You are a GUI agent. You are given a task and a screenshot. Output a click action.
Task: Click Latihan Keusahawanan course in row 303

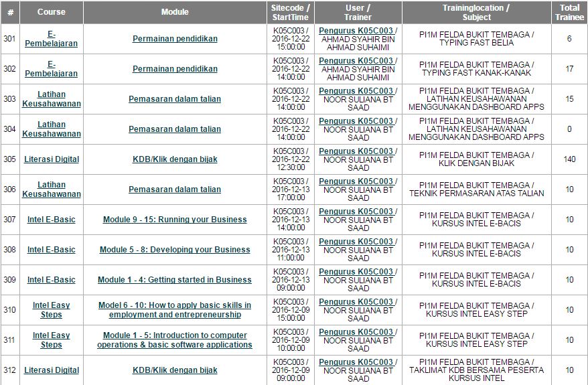51,99
